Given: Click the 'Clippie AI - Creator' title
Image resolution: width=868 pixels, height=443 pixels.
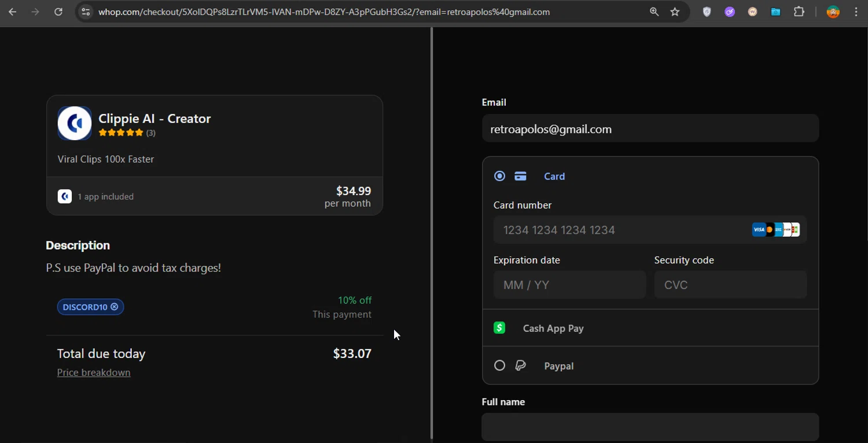Looking at the screenshot, I should click(155, 119).
